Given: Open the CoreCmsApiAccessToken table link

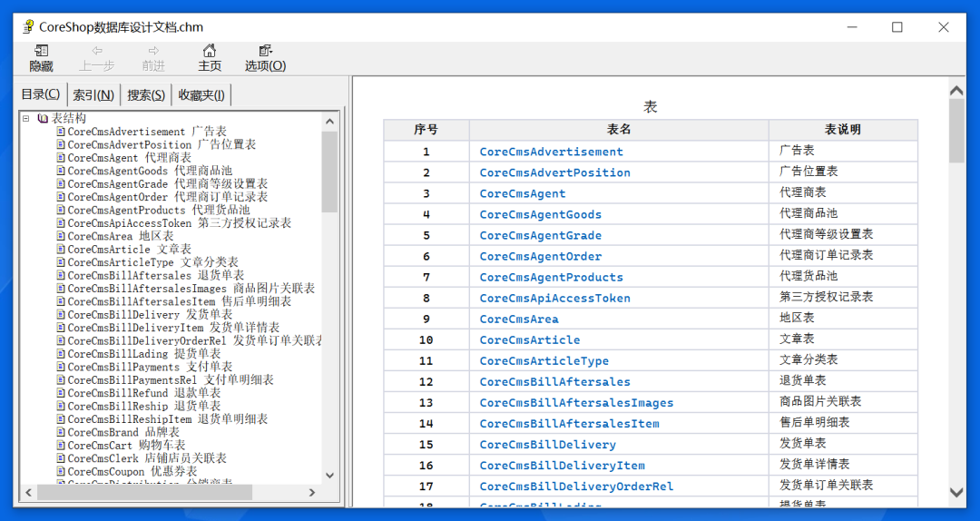Looking at the screenshot, I should point(555,299).
